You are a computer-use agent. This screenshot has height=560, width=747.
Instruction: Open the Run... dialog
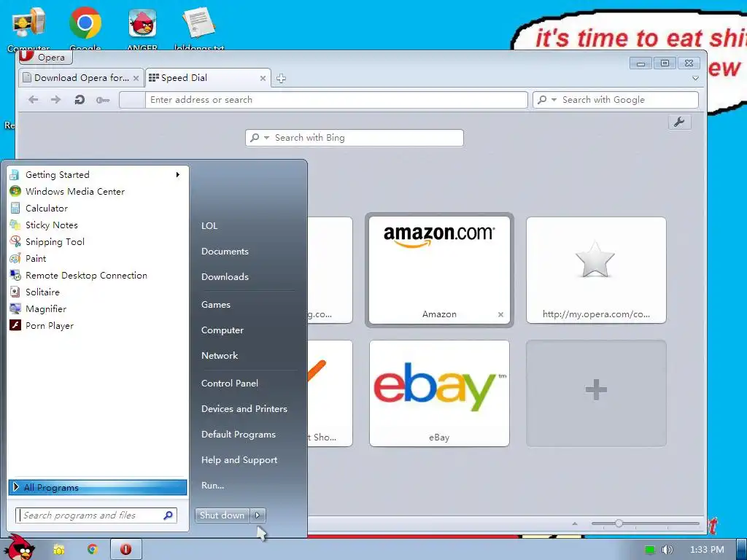(212, 486)
